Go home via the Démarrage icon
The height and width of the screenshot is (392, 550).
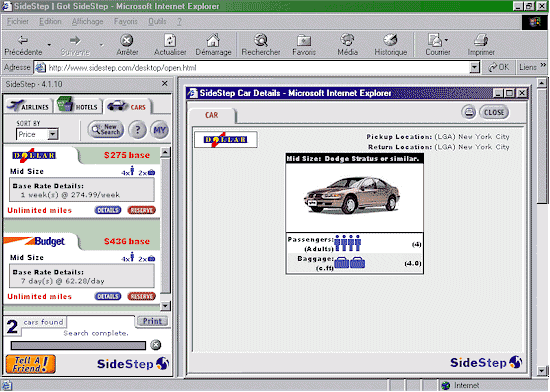213,40
